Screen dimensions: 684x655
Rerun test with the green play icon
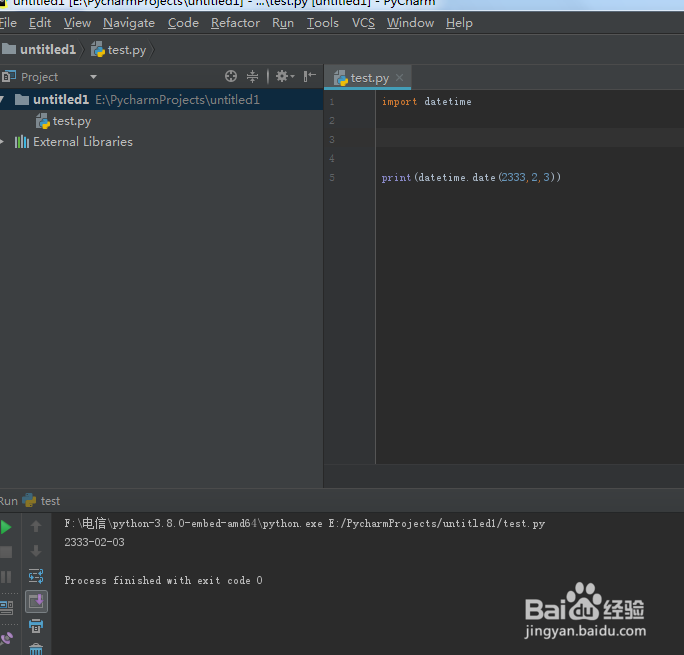click(x=6, y=527)
